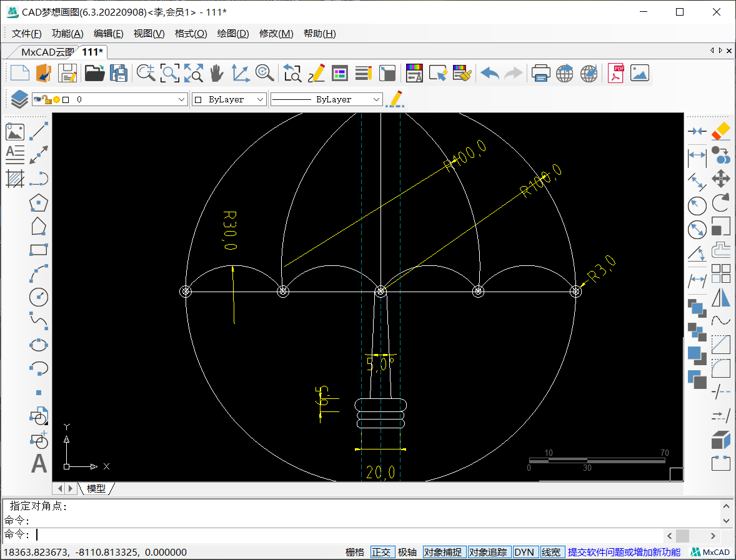This screenshot has height=560, width=736.
Task: Toggle 对象捕捉 object snap
Action: (x=443, y=552)
